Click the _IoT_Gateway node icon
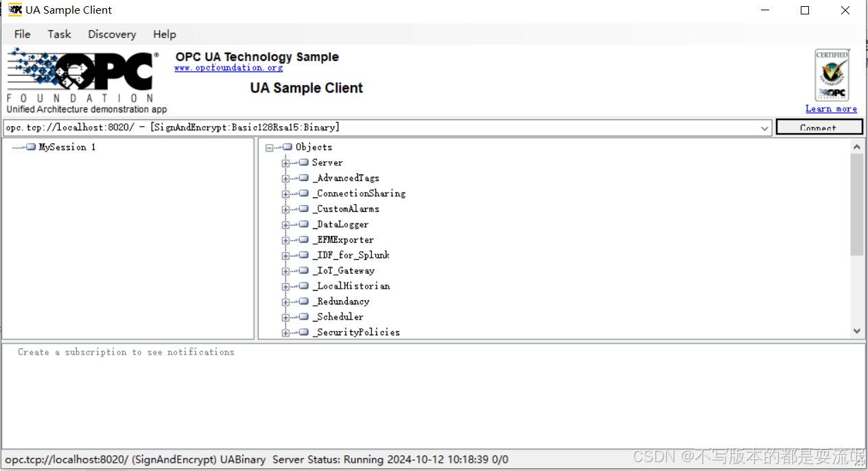This screenshot has width=868, height=471. [303, 271]
